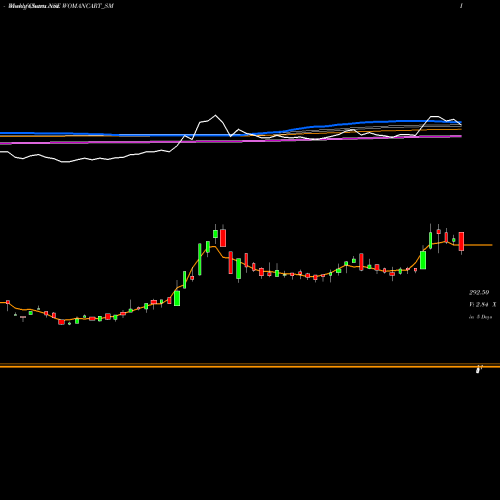Click the tallest red candle at the first peak
This screenshot has height=500, width=500.
(223, 238)
